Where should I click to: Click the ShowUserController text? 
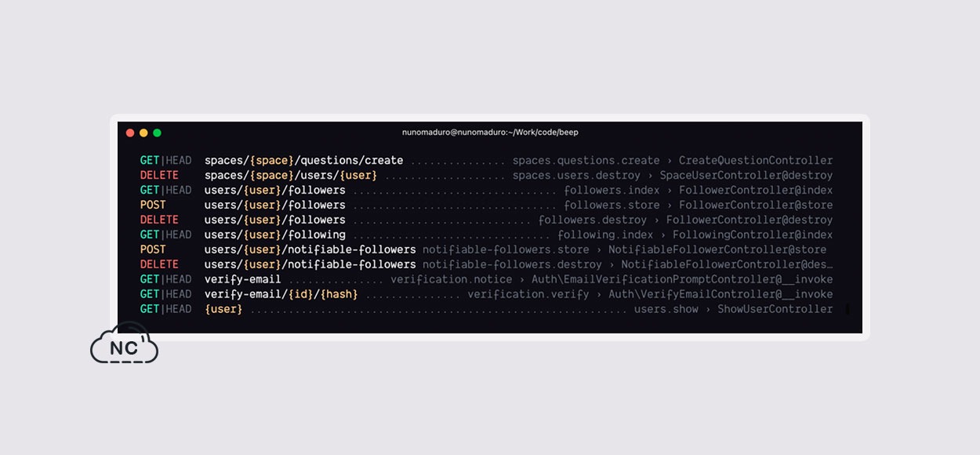click(x=775, y=310)
